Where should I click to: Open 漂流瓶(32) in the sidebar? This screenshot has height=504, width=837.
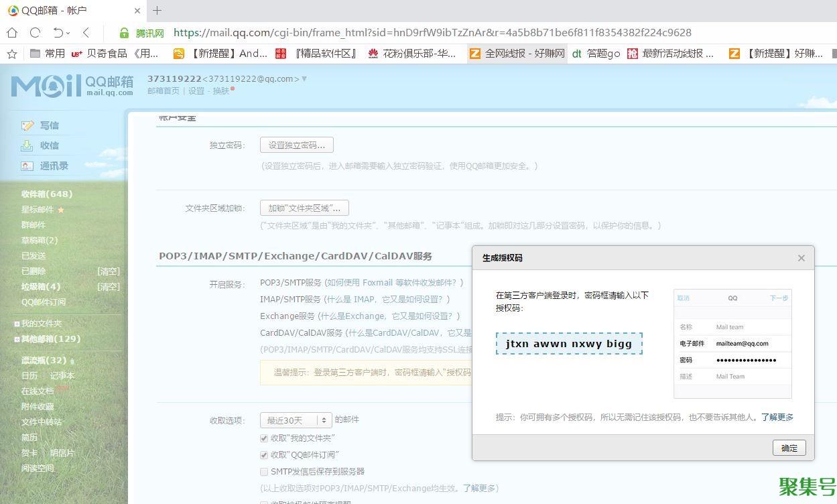point(44,361)
